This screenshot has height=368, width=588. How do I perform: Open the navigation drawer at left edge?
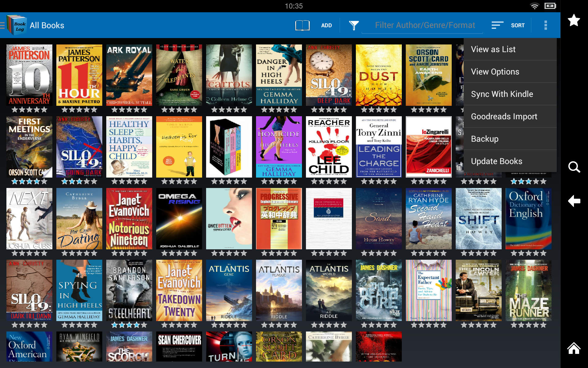coord(3,25)
